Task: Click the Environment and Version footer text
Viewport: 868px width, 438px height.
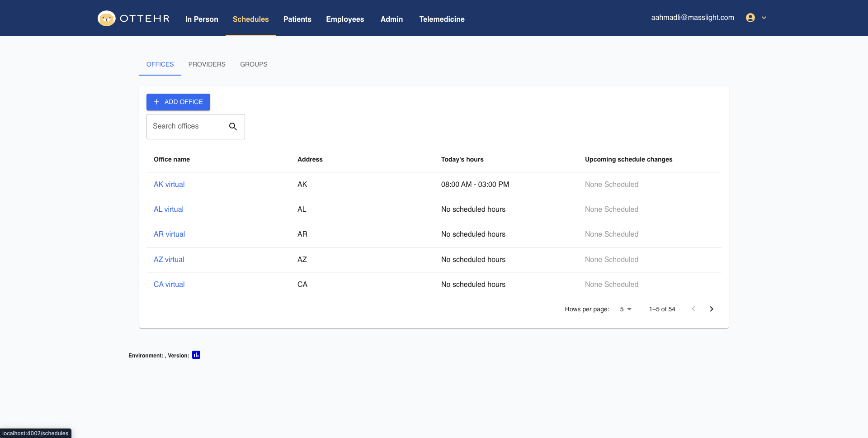Action: [159, 356]
